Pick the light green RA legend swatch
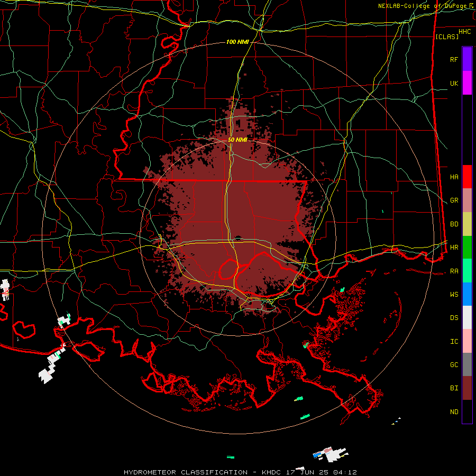 pyautogui.click(x=467, y=271)
